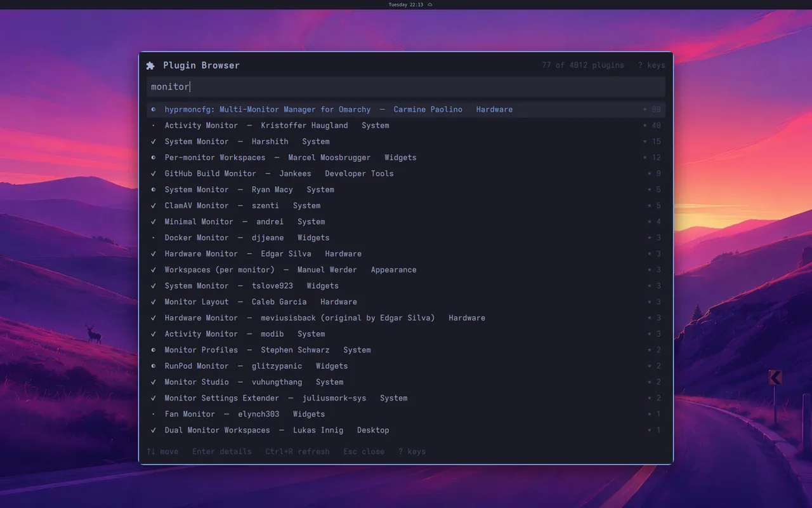Viewport: 812px width, 508px height.
Task: Click the "Esc close" hint in the footer
Action: tap(364, 451)
